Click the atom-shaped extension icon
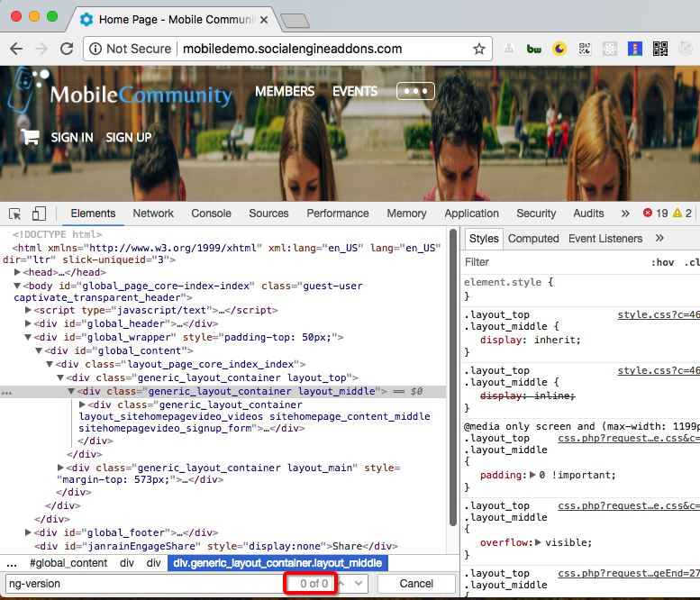This screenshot has width=700, height=600. pyautogui.click(x=609, y=49)
